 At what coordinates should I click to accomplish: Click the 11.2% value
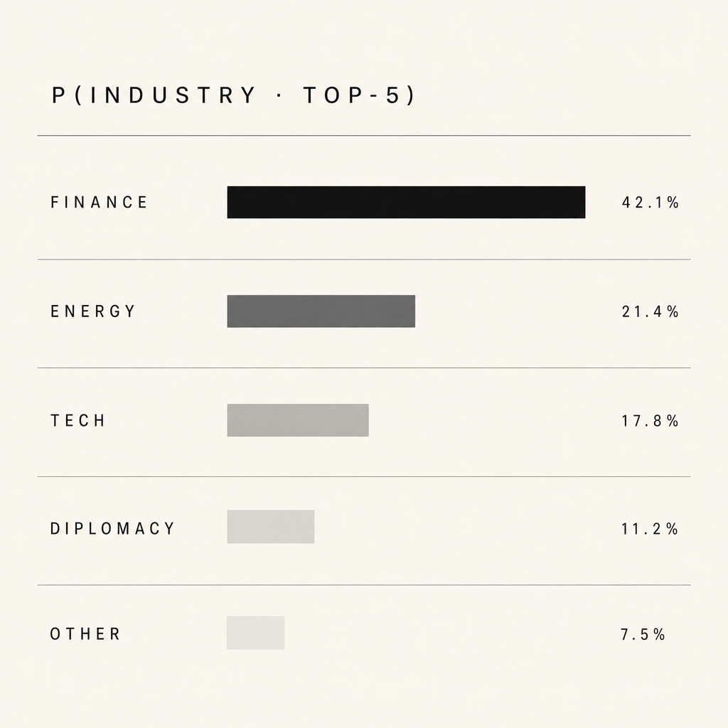651,529
